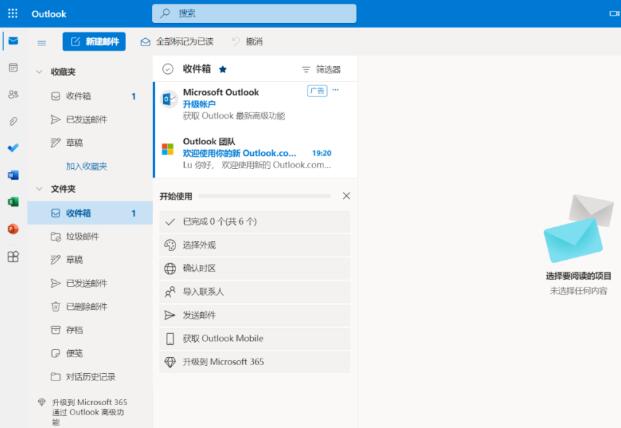Open the 存档 archive folder
The image size is (621, 428).
90,330
